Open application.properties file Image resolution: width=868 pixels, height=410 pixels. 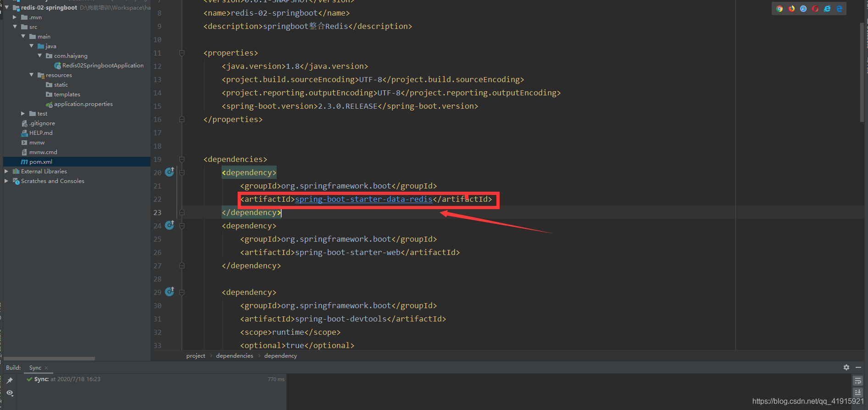79,104
